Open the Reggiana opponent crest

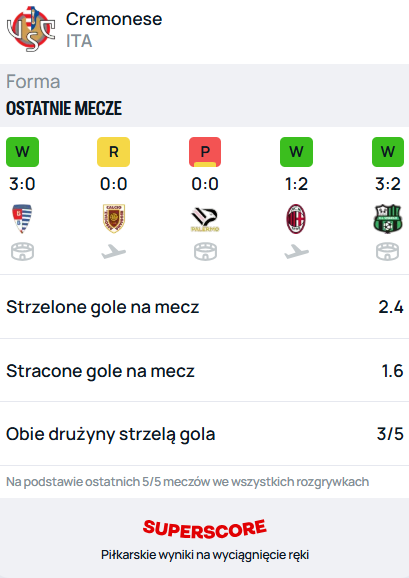(x=113, y=219)
